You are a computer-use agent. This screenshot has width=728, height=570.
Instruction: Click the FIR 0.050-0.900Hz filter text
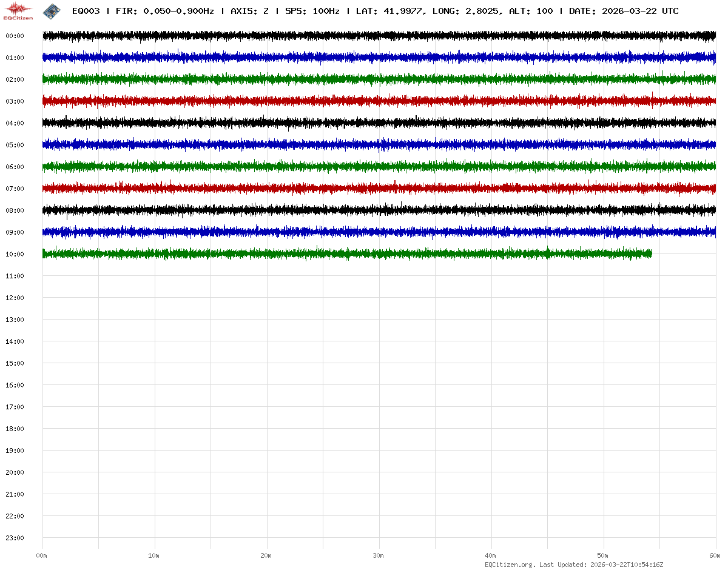(x=164, y=11)
